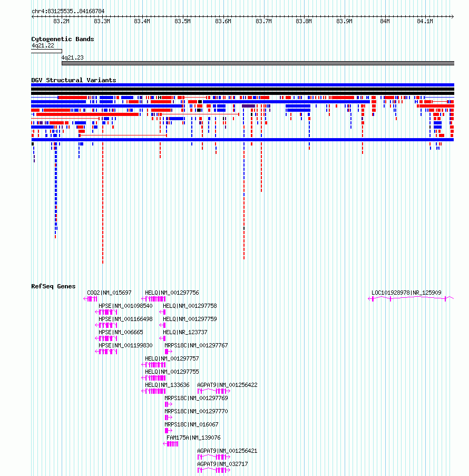Screen dimensions: 469x476
Task: Click the HELQ|NR_123737 transcript label
Action: click(185, 333)
